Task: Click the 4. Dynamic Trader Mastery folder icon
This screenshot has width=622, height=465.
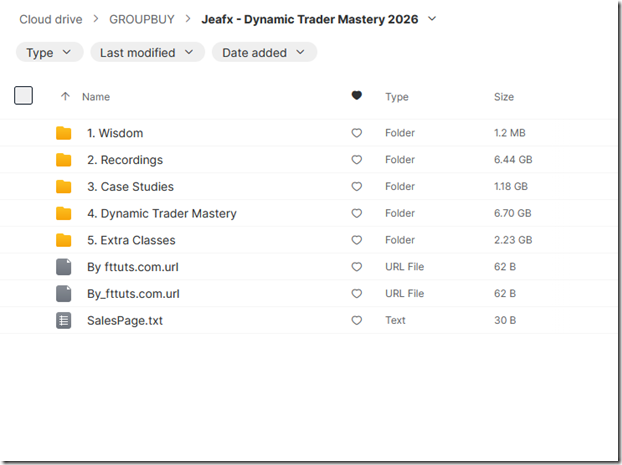Action: click(63, 213)
